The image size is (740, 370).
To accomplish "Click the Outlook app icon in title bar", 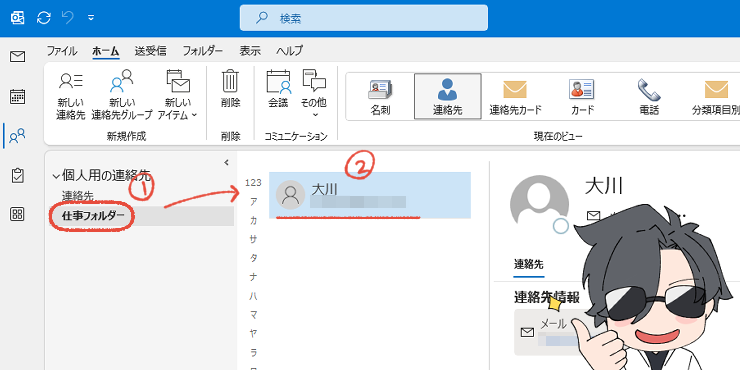I will [17, 18].
